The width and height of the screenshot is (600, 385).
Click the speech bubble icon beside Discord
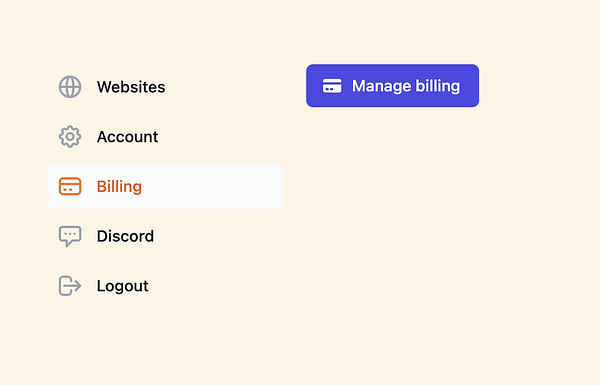click(70, 236)
